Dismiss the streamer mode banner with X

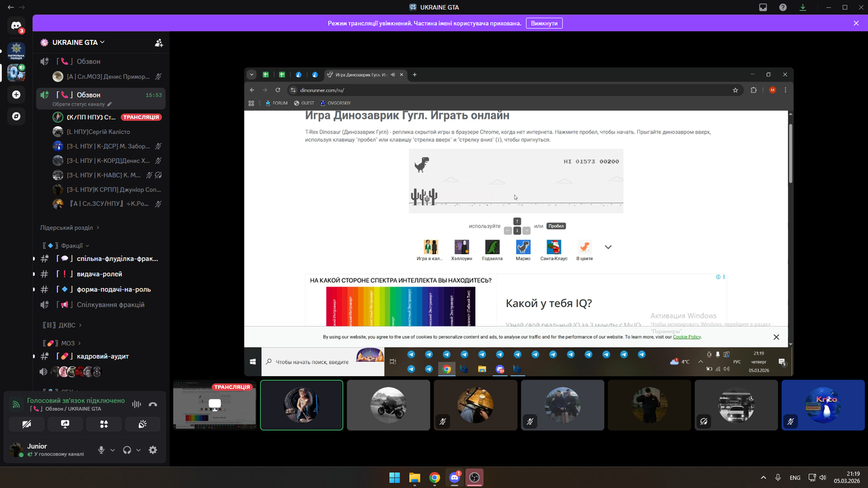click(856, 23)
